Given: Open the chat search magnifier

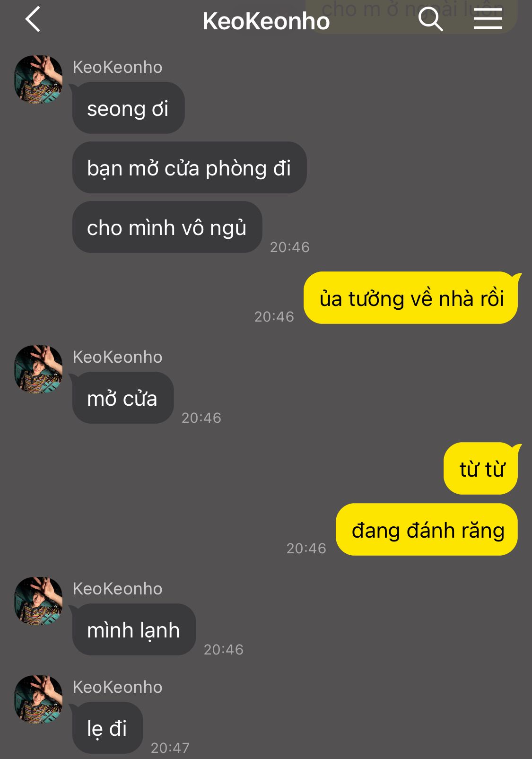Looking at the screenshot, I should pos(430,19).
